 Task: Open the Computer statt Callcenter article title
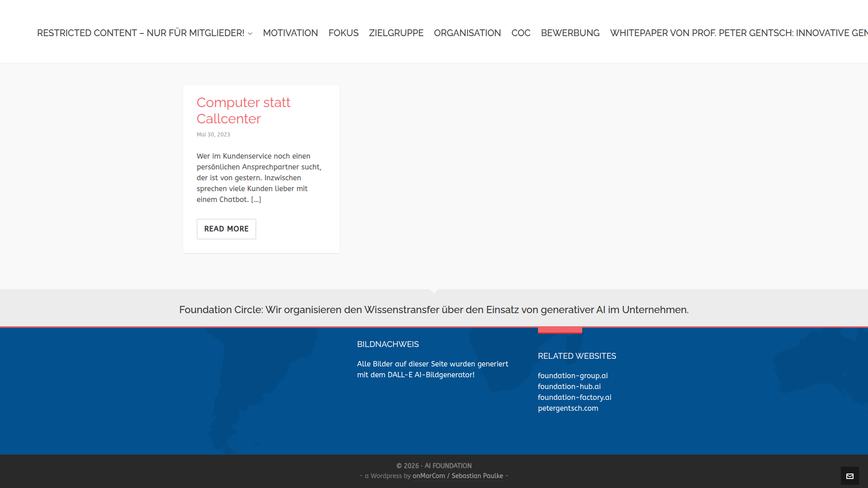point(243,111)
